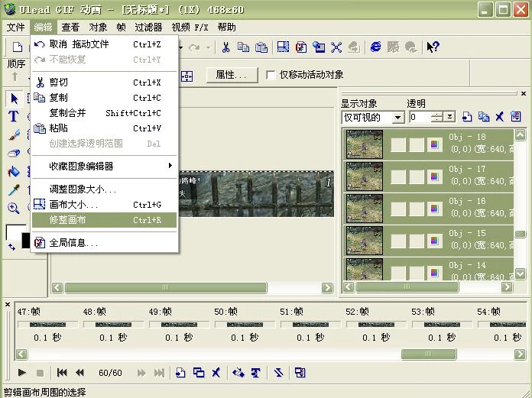Toggle second box for Obj - 18

417,144
